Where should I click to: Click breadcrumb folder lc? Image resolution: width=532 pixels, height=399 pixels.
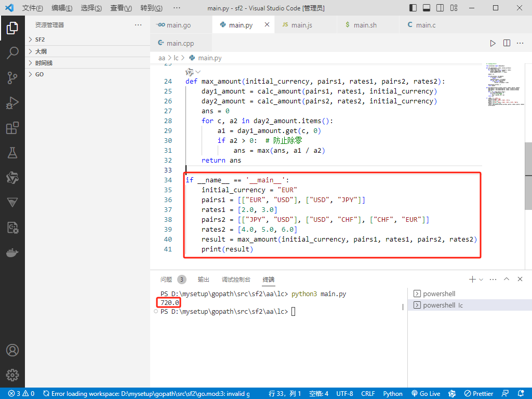pos(176,58)
